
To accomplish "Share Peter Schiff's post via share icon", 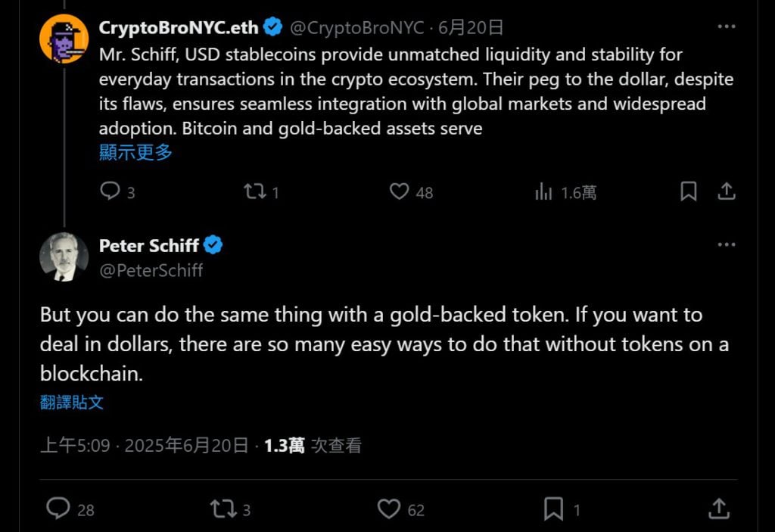I will 719,509.
